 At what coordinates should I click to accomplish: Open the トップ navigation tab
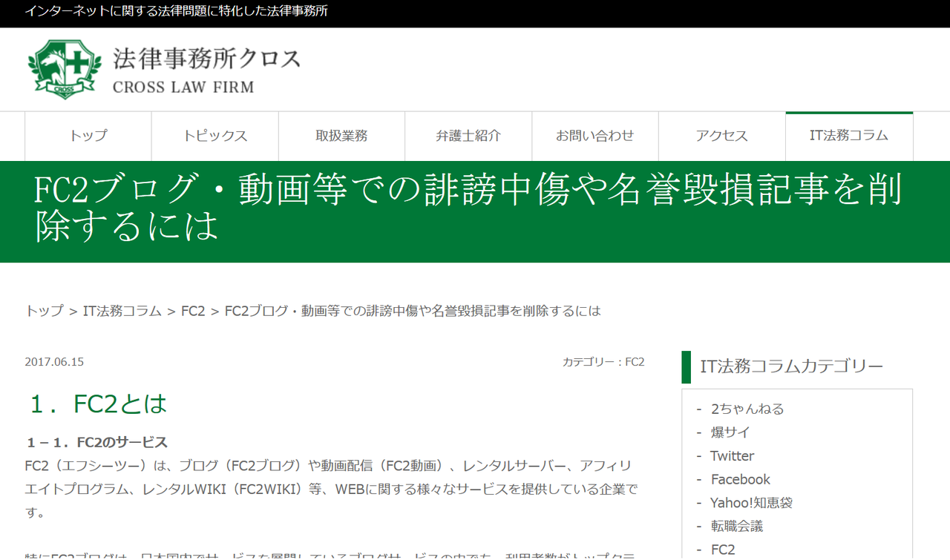point(88,136)
